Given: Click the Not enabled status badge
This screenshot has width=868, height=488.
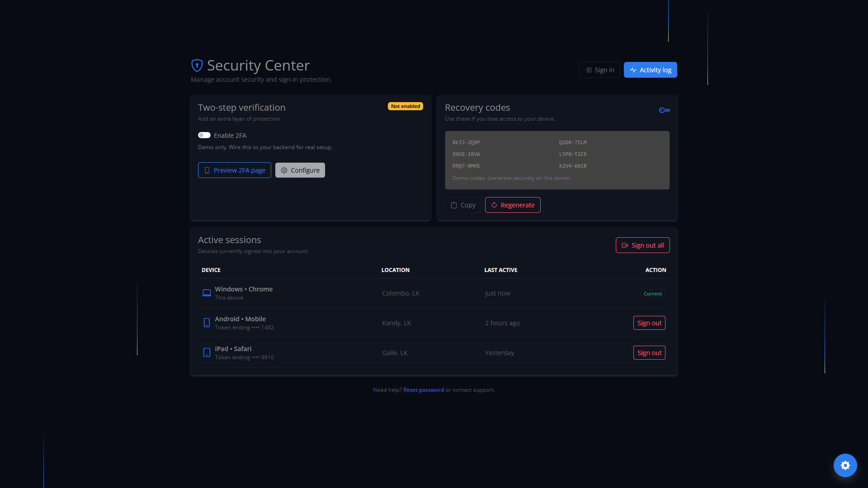Looking at the screenshot, I should 405,106.
